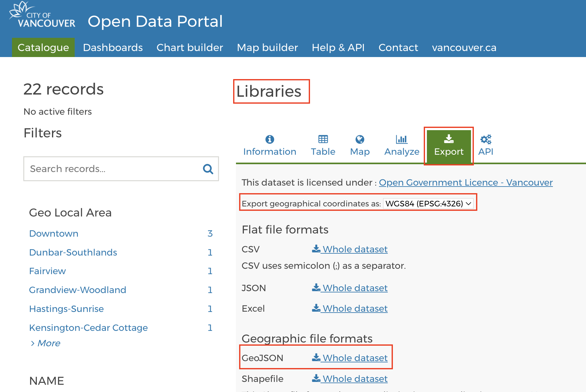
Task: Download Shapefile whole dataset
Action: click(350, 379)
